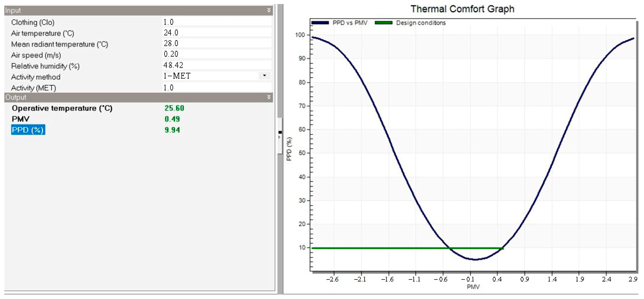The height and width of the screenshot is (299, 644).
Task: Click the Relative humidity value field
Action: click(x=216, y=65)
